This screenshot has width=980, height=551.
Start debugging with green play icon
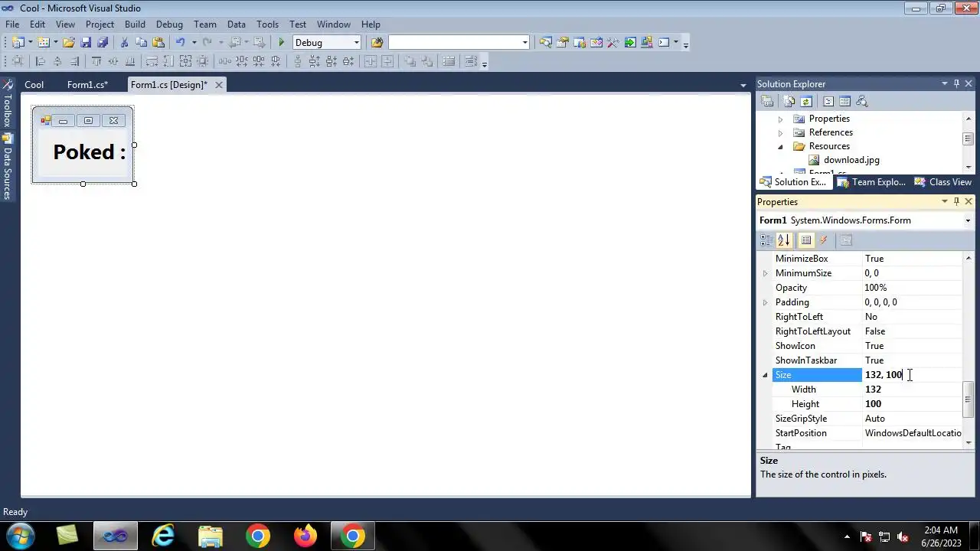coord(282,43)
